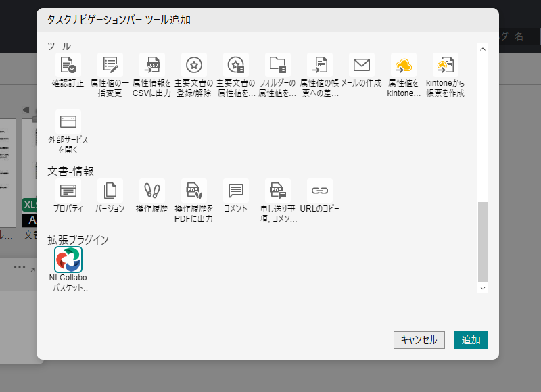Click the キャンセル button
This screenshot has width=541, height=392.
pos(419,340)
